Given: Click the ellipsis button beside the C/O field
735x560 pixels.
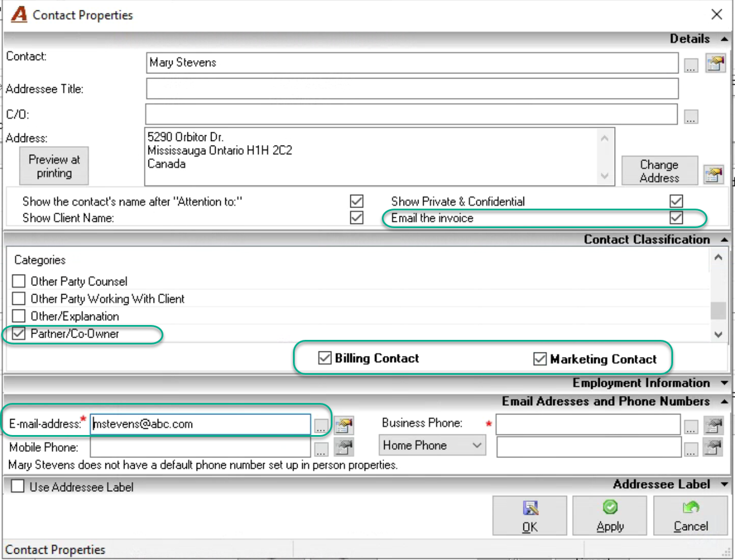Looking at the screenshot, I should coord(691,116).
